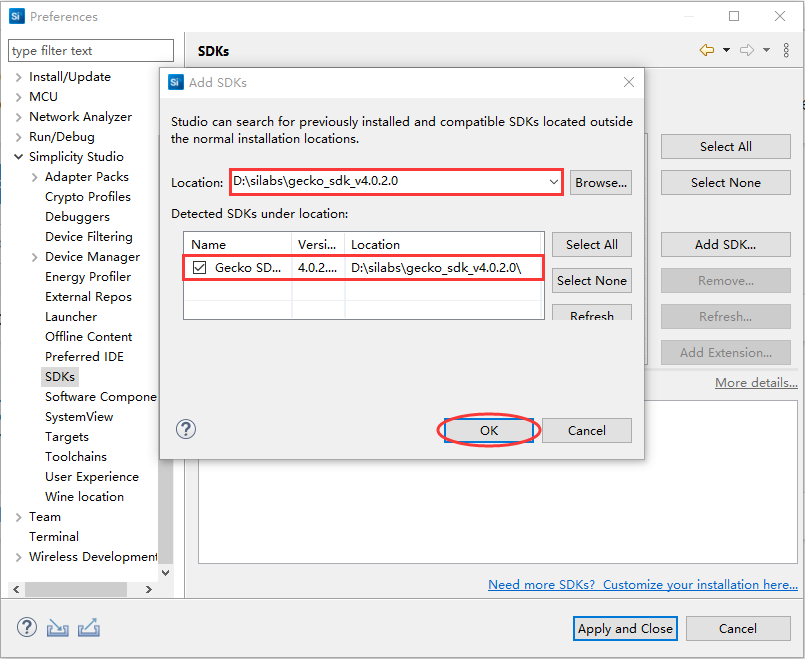Select SDKs in the tree

click(60, 376)
